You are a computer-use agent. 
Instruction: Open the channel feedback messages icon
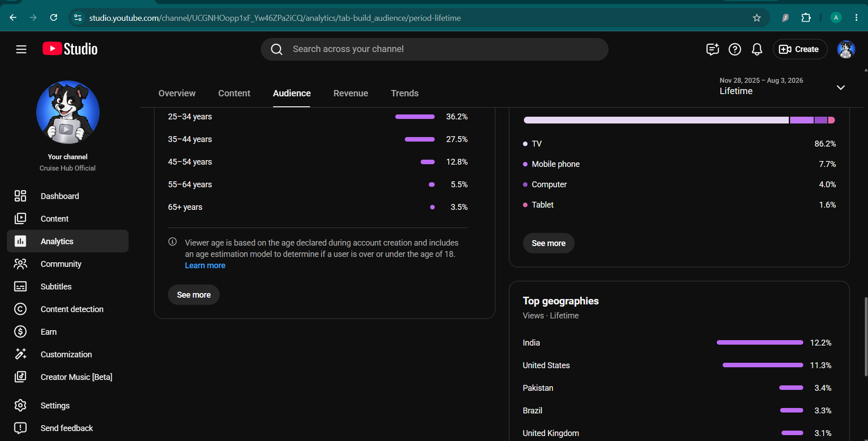713,49
